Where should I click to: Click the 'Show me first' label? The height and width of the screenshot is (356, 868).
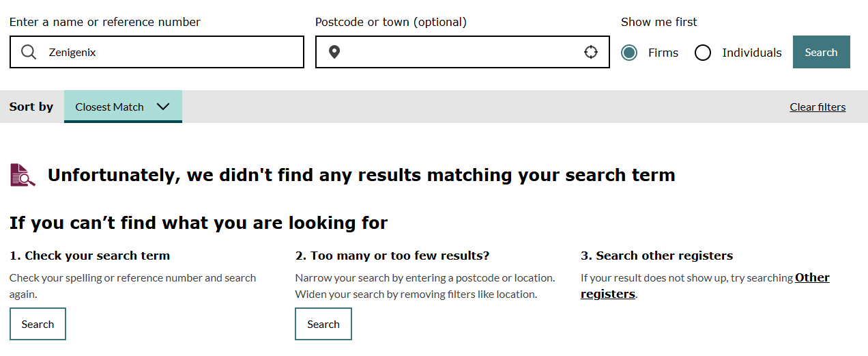point(659,22)
